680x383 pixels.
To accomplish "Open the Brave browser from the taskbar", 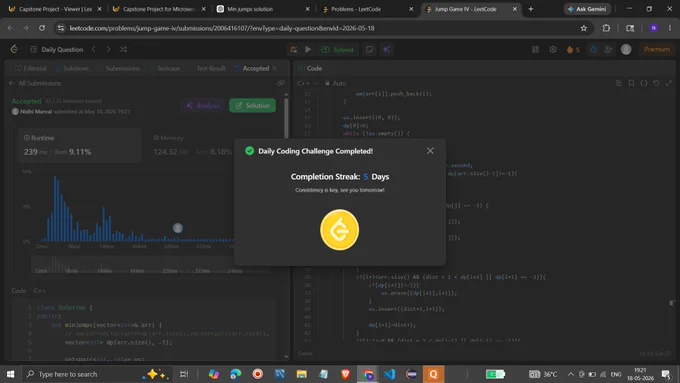I will pyautogui.click(x=346, y=374).
